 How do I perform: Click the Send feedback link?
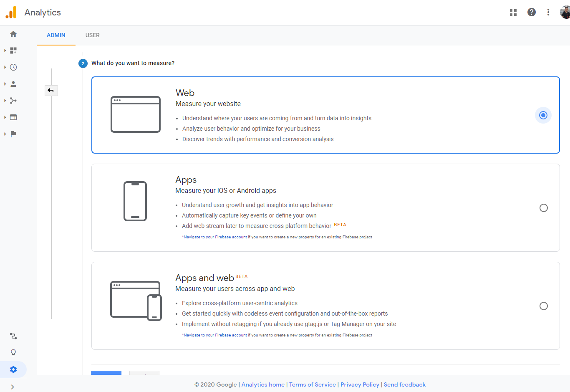pyautogui.click(x=405, y=385)
